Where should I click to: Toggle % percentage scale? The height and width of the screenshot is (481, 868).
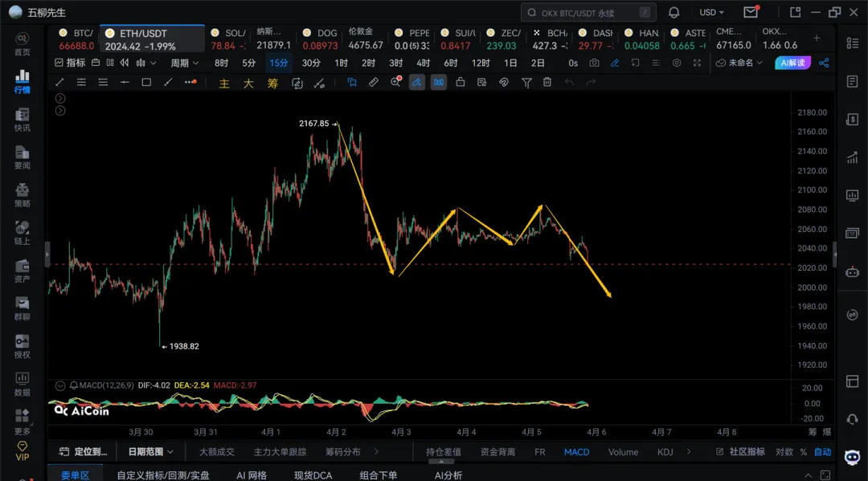[803, 452]
